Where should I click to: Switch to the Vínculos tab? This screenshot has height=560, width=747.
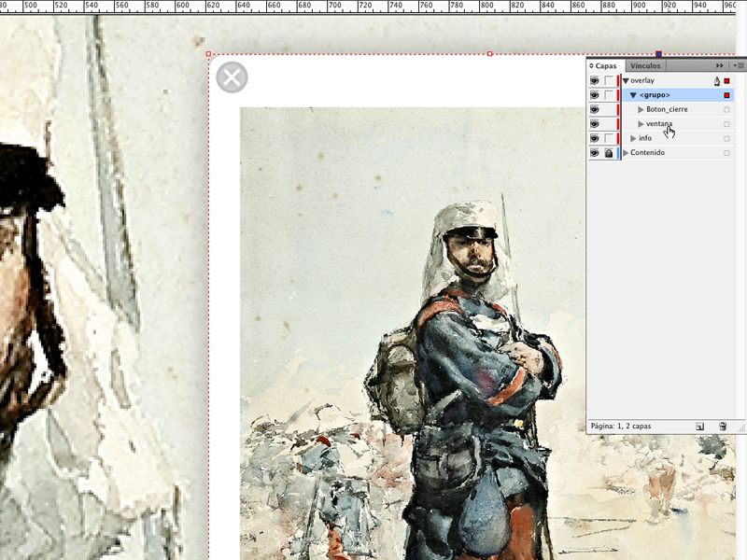pos(645,65)
